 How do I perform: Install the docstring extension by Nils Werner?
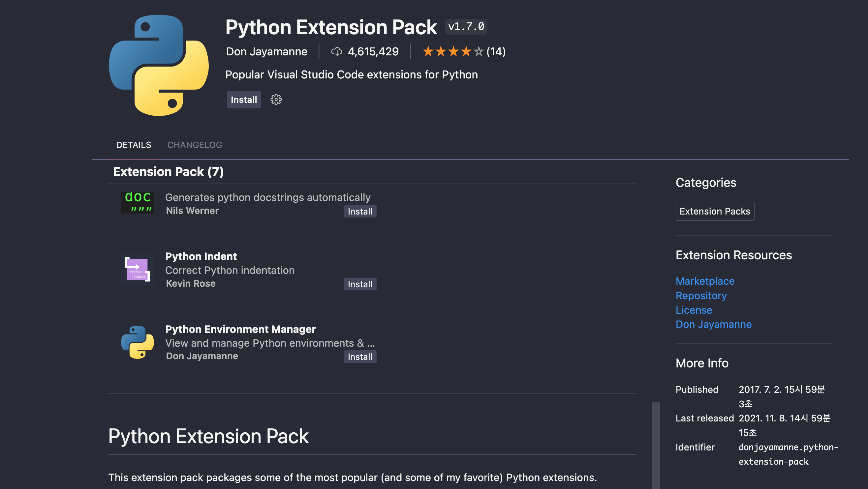click(360, 212)
